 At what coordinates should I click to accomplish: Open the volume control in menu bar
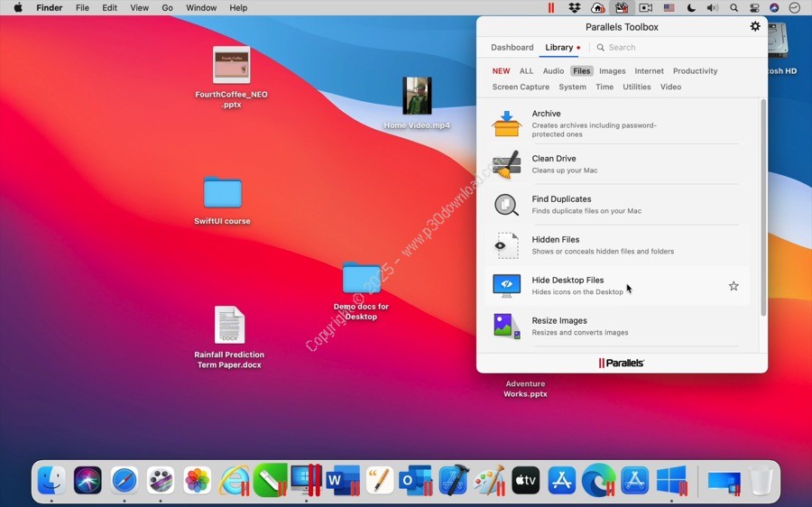point(713,8)
